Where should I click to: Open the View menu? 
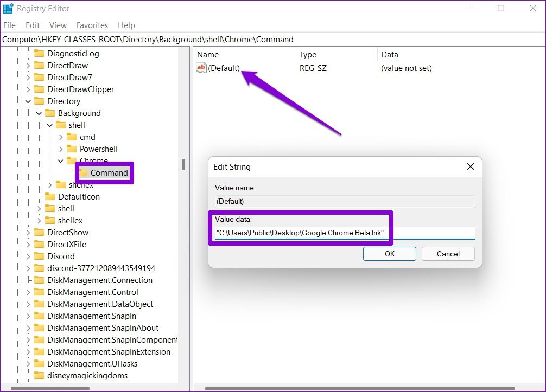tap(58, 25)
